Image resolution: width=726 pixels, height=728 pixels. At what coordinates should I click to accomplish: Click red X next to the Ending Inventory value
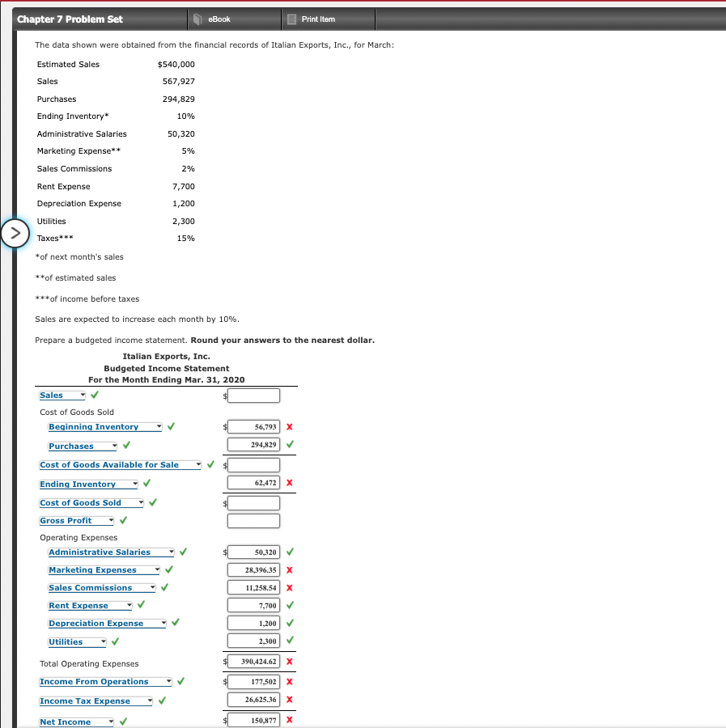coord(290,483)
